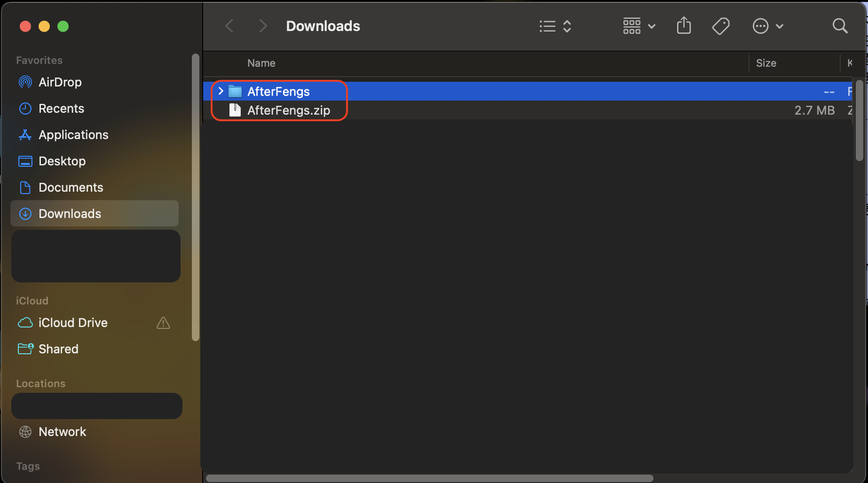
Task: Go to Documents in the sidebar
Action: pyautogui.click(x=71, y=187)
